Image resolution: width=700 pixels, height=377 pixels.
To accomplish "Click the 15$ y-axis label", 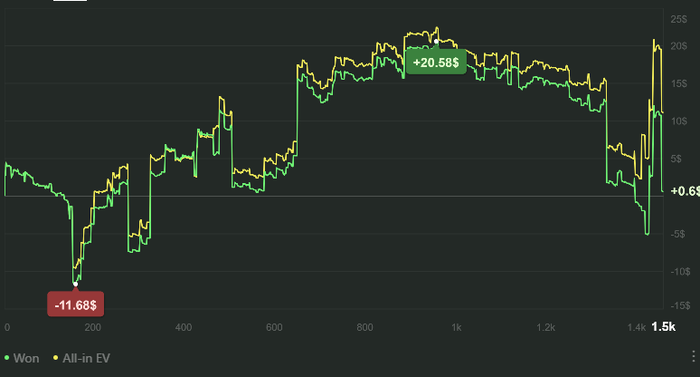I will [x=679, y=84].
